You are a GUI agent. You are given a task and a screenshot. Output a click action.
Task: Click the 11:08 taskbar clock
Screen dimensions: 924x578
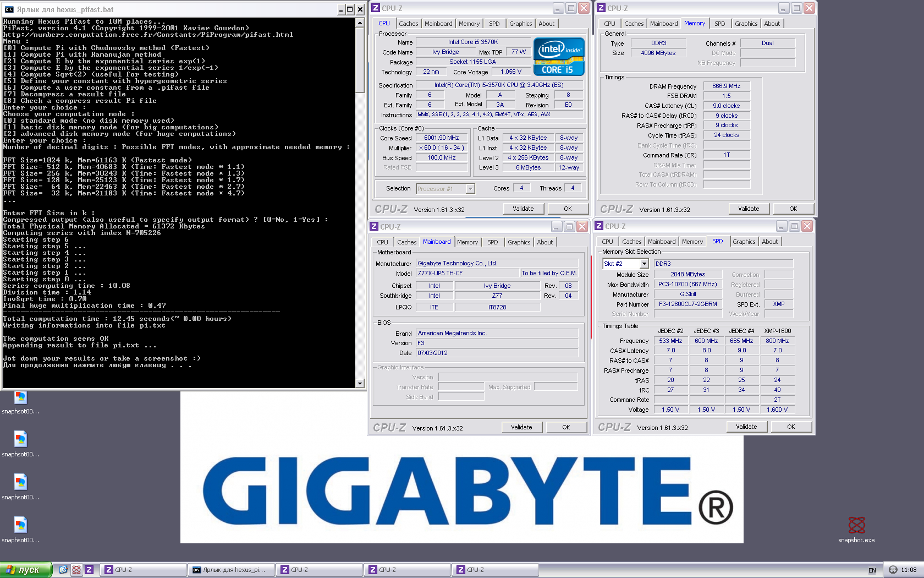click(x=909, y=570)
